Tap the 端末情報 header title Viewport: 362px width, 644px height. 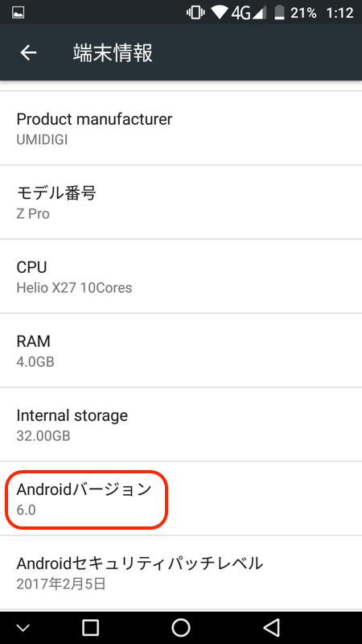click(x=113, y=53)
